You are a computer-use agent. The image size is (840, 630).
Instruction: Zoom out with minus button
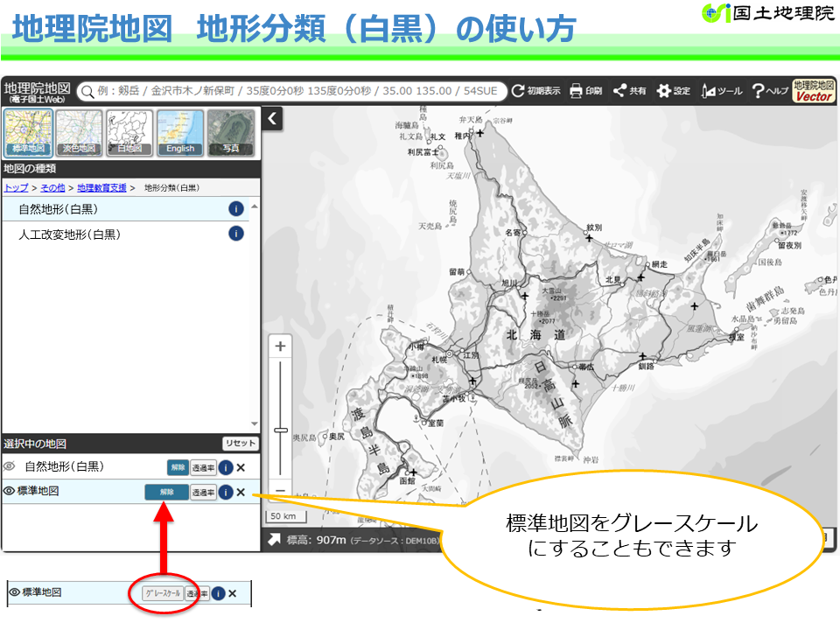280,490
